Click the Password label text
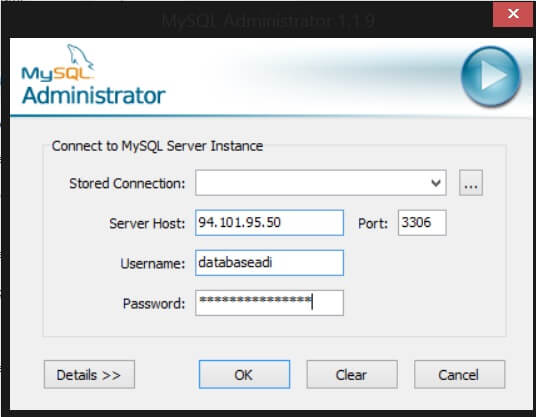The width and height of the screenshot is (536, 417). tap(154, 304)
